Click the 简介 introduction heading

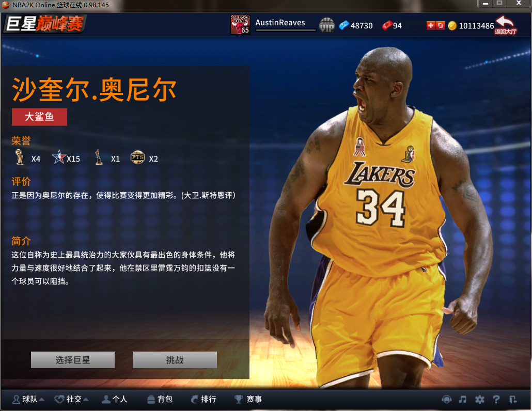(x=21, y=241)
